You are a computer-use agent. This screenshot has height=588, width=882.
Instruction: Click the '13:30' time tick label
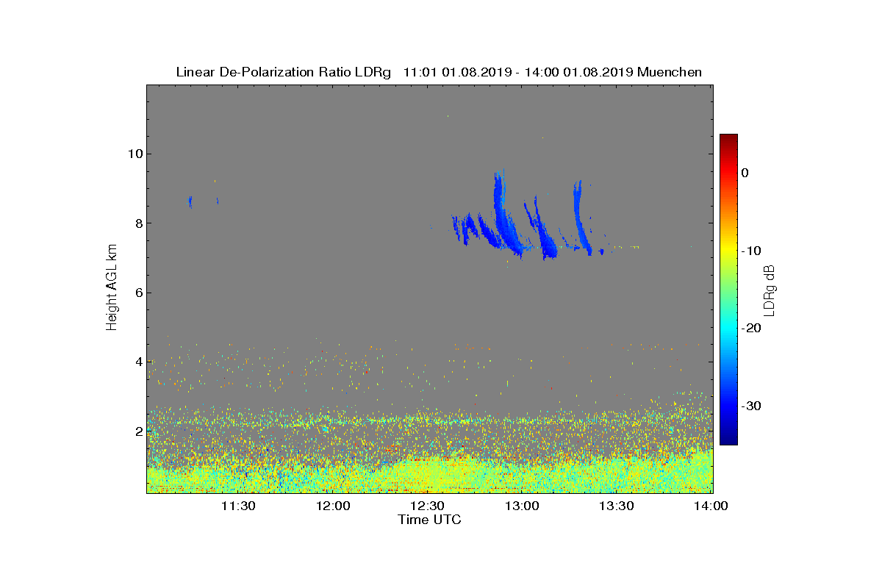coord(616,506)
